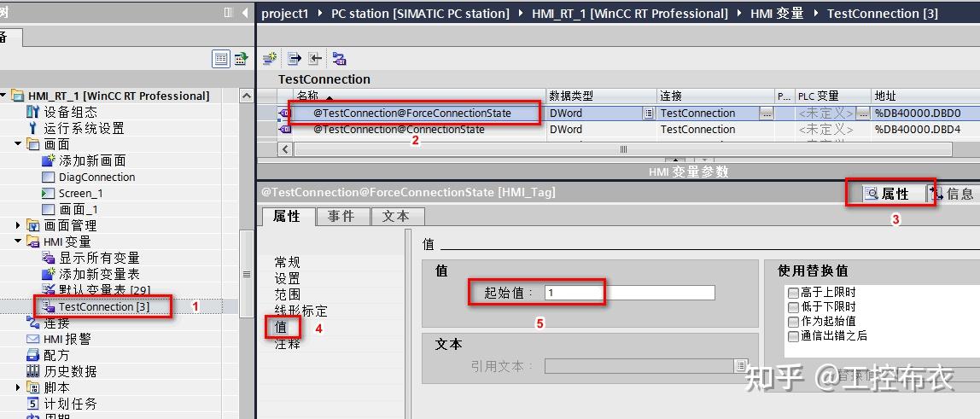Click the 起始值 input field

pos(629,292)
